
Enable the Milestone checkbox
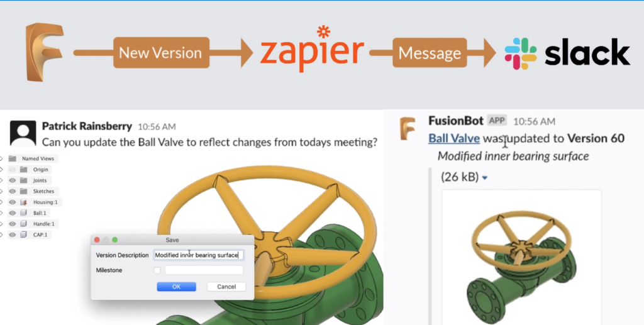tap(157, 270)
